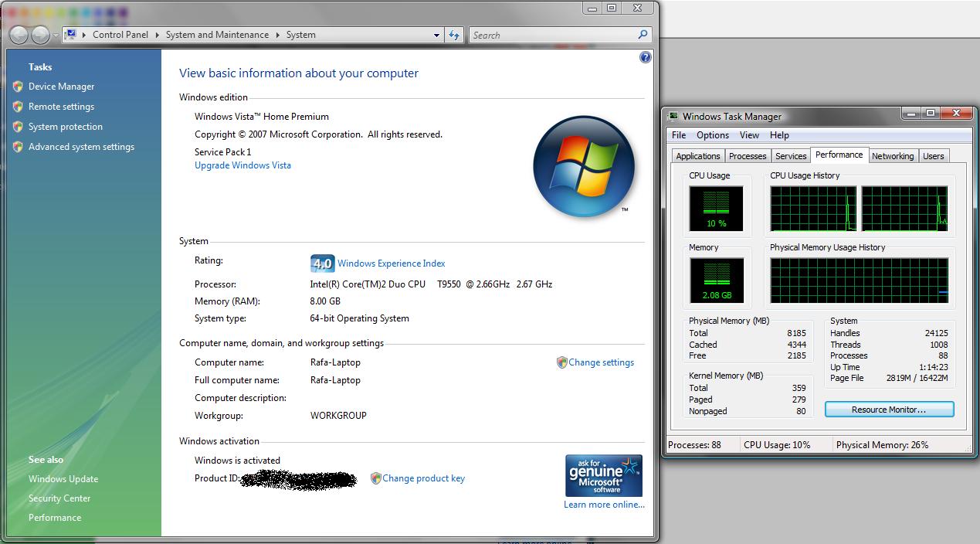Open the recent pages dropdown near Back button

pyautogui.click(x=56, y=36)
